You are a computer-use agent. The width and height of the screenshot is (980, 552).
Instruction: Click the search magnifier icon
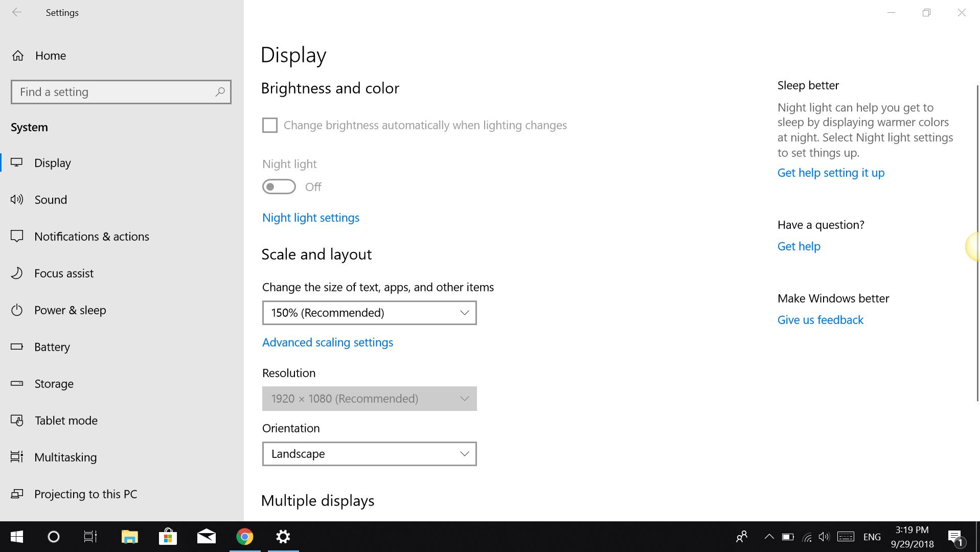point(220,92)
